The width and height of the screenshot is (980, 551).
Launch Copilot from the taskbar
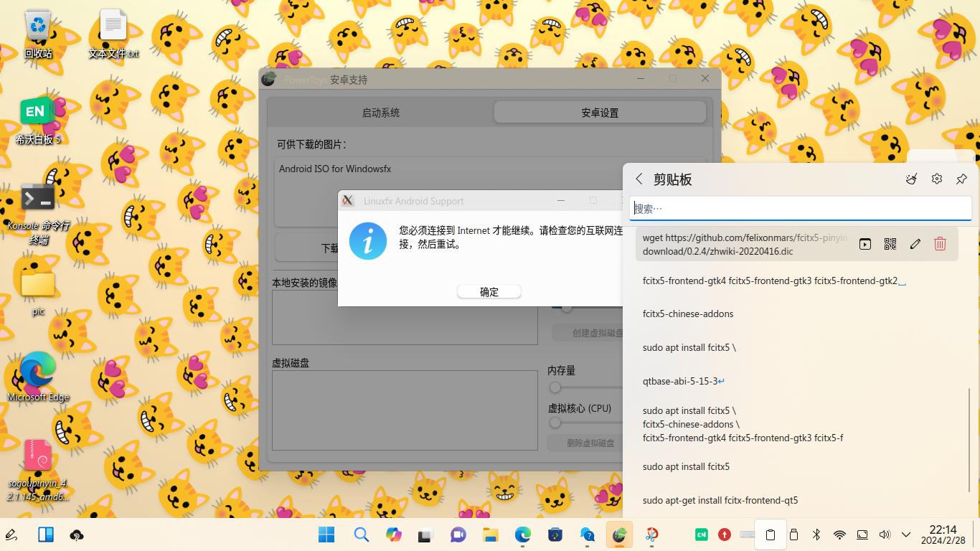[394, 534]
